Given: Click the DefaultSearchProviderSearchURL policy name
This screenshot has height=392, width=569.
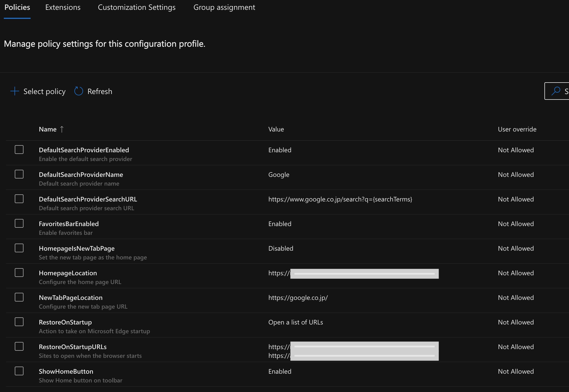Looking at the screenshot, I should [x=88, y=199].
